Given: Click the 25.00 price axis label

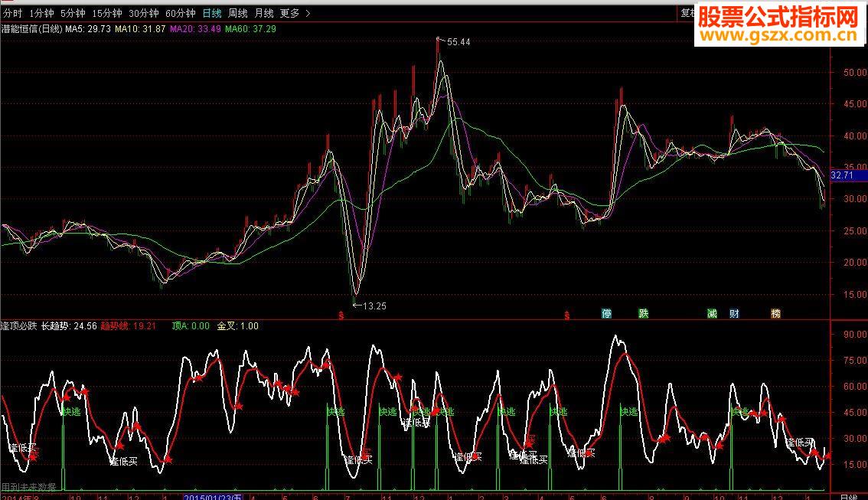Looking at the screenshot, I should tap(855, 231).
